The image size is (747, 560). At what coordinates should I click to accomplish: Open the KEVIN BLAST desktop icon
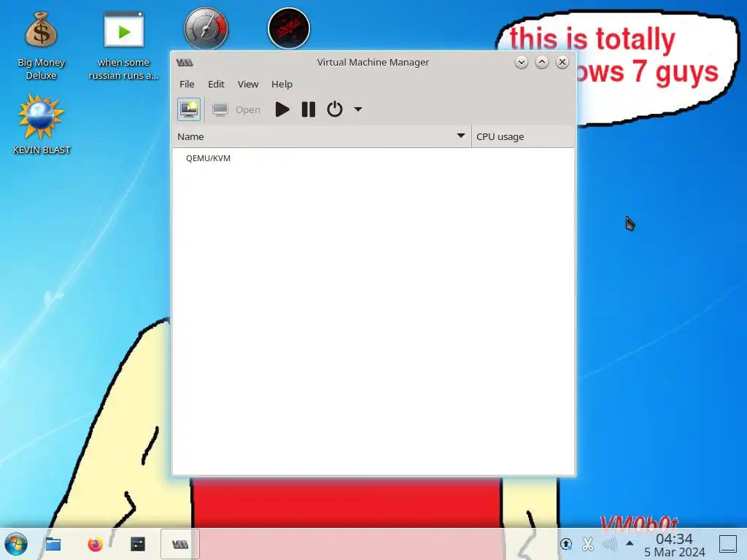[42, 124]
